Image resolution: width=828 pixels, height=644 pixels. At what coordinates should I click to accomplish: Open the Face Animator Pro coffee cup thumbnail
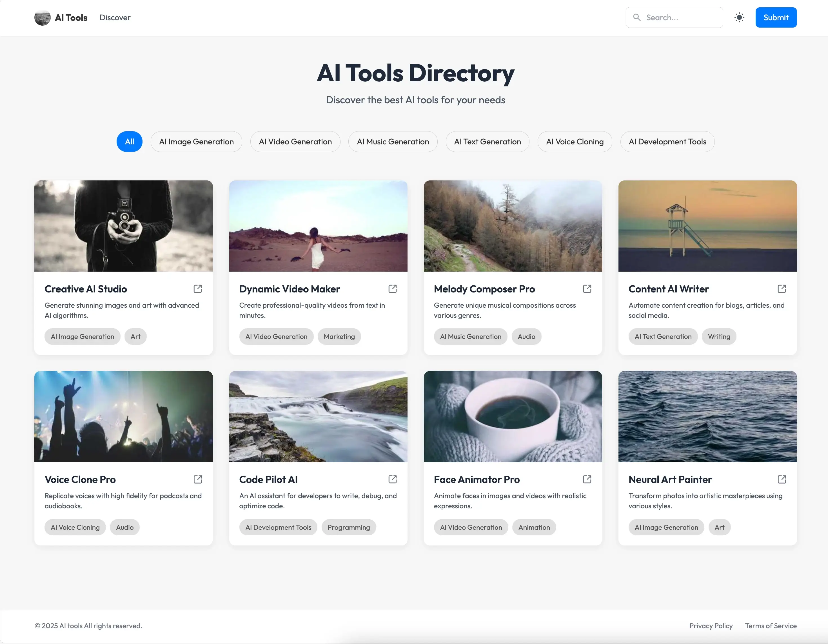(x=513, y=416)
